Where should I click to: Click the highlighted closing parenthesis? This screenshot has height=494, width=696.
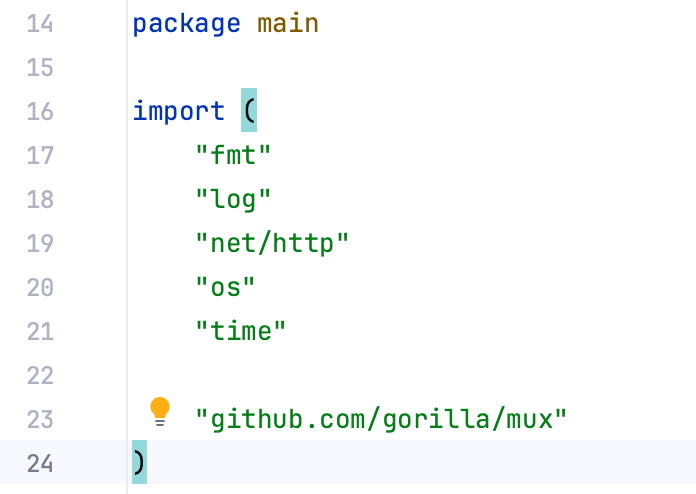tap(139, 463)
